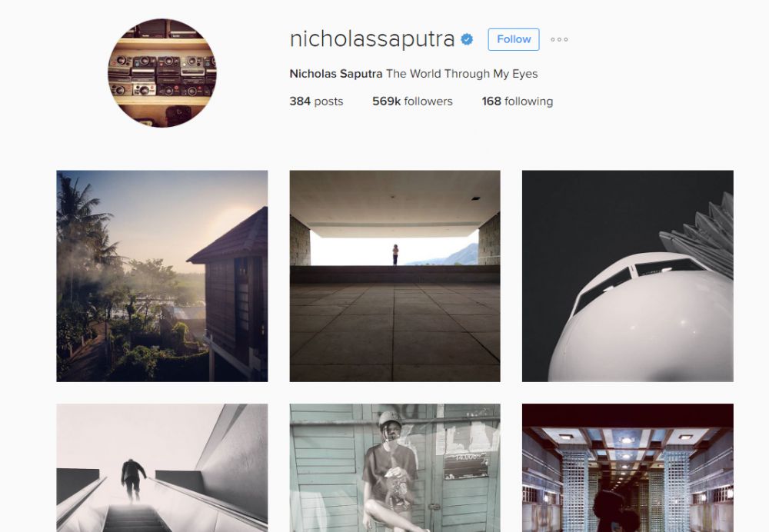The width and height of the screenshot is (769, 532).
Task: Open the helmeted boy by green wall photo
Action: tap(394, 467)
